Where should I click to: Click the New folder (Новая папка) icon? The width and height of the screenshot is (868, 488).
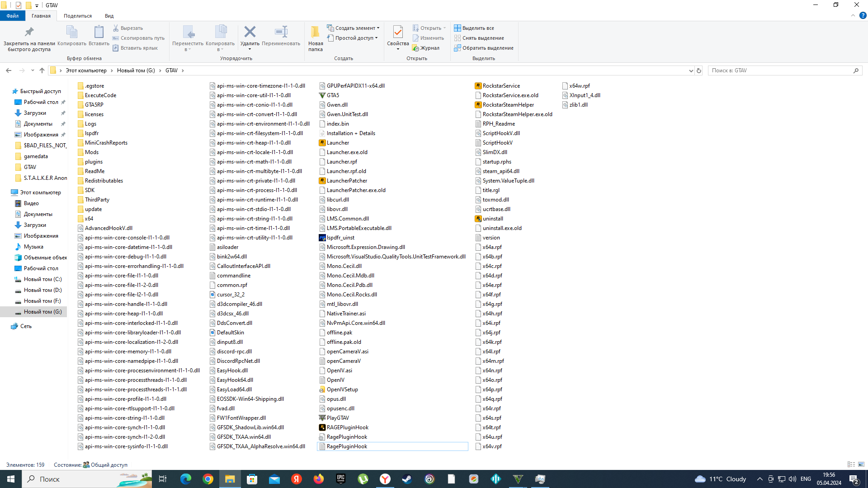coord(315,32)
